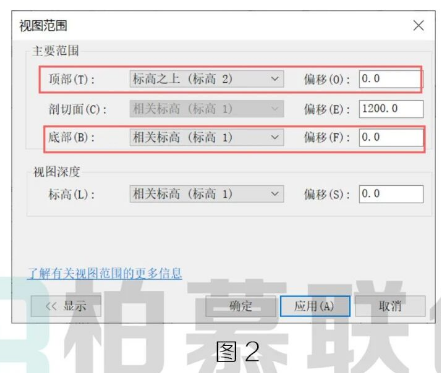The height and width of the screenshot is (373, 441).
Task: Click the 顶部(T): label
Action: pyautogui.click(x=72, y=79)
